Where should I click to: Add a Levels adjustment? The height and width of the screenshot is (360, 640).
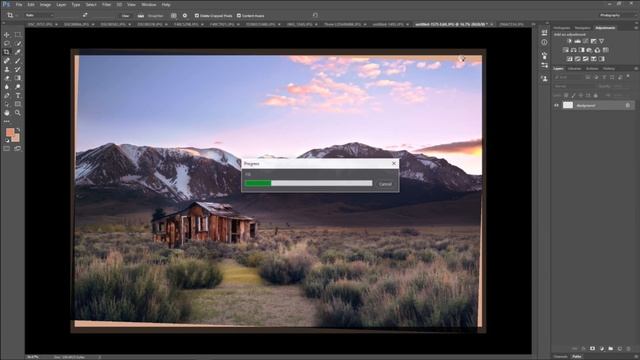[578, 41]
